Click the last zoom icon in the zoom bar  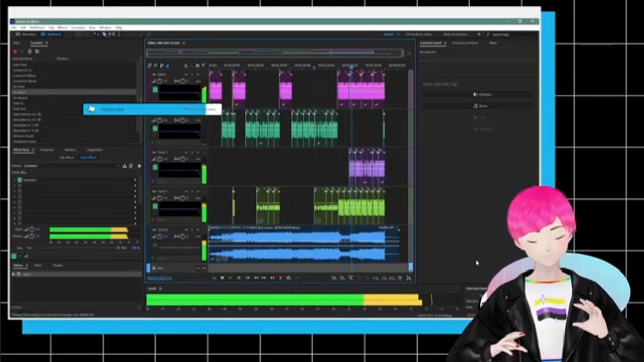(x=409, y=278)
